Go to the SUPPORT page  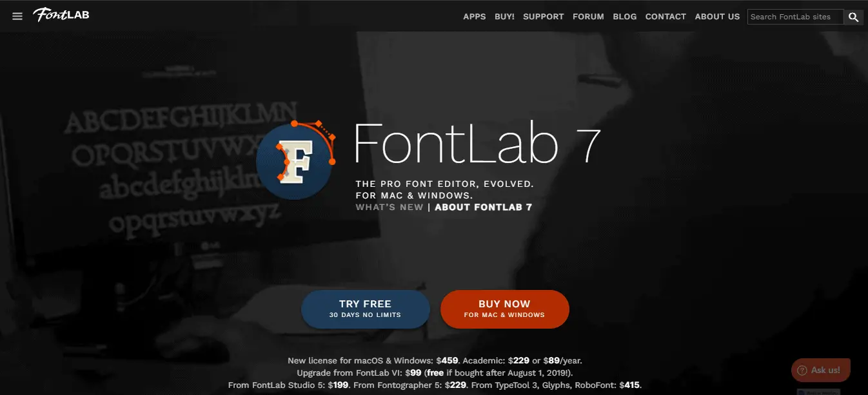544,17
